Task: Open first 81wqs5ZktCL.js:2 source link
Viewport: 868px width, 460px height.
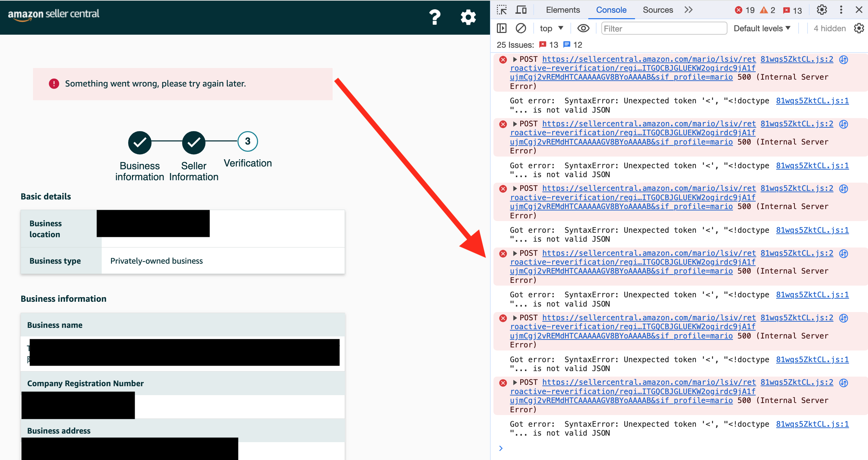Action: pyautogui.click(x=797, y=59)
